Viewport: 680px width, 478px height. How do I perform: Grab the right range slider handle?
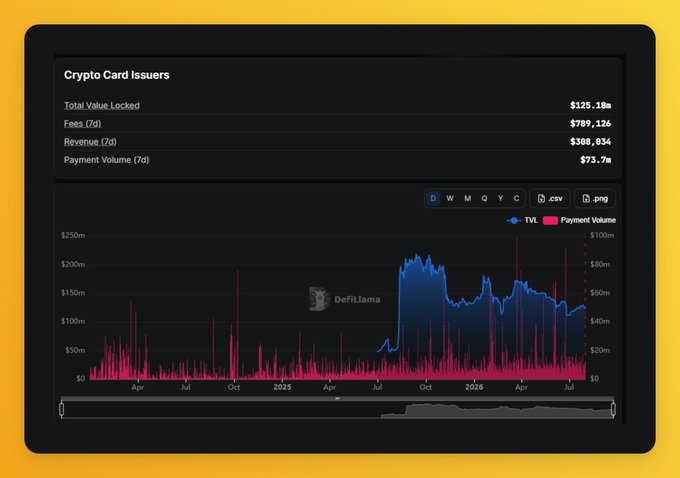point(613,409)
